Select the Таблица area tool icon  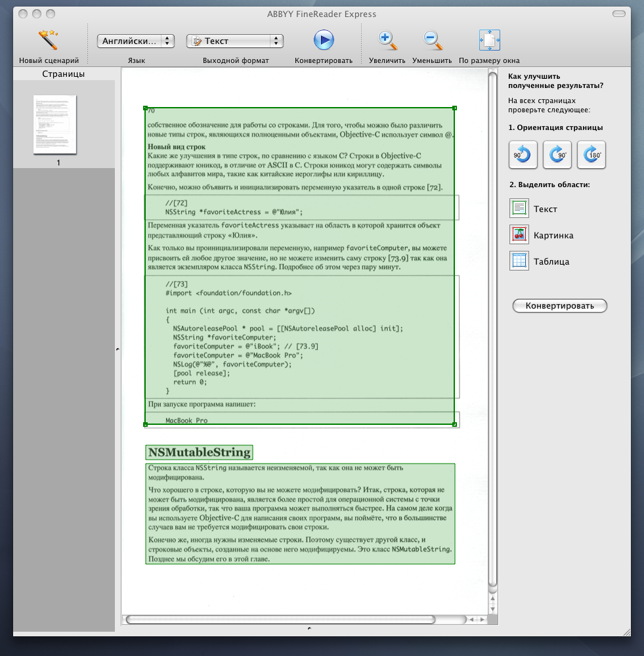(519, 261)
